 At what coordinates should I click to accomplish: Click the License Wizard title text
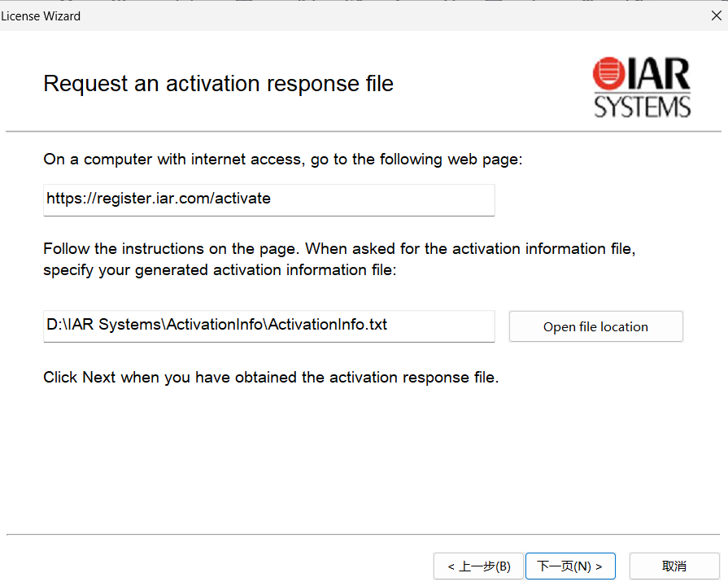click(41, 16)
